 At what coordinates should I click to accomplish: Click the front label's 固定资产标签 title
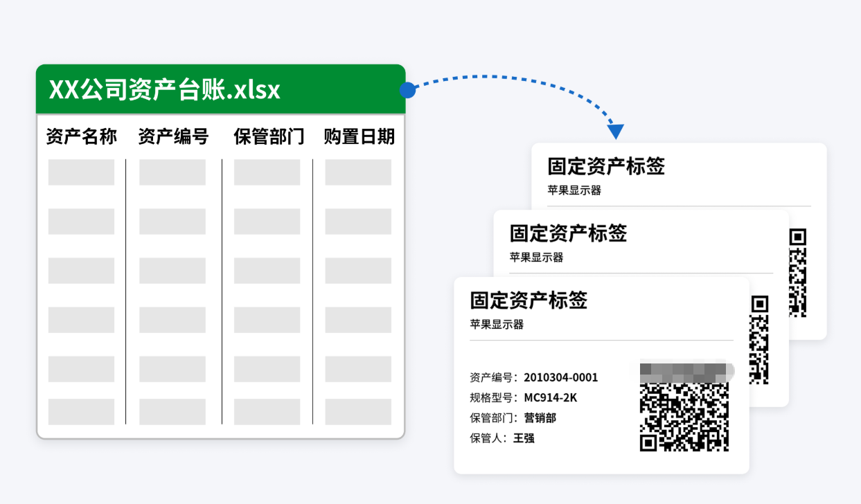(529, 300)
